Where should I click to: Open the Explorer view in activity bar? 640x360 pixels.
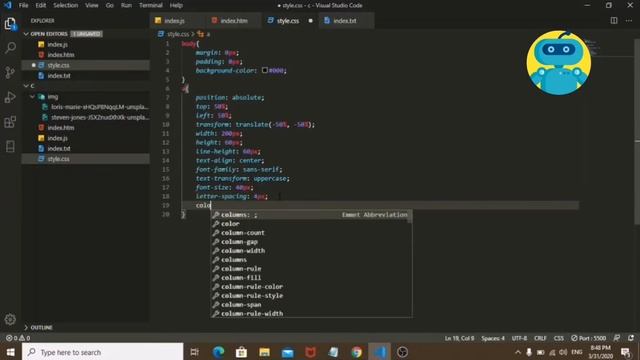click(x=10, y=24)
